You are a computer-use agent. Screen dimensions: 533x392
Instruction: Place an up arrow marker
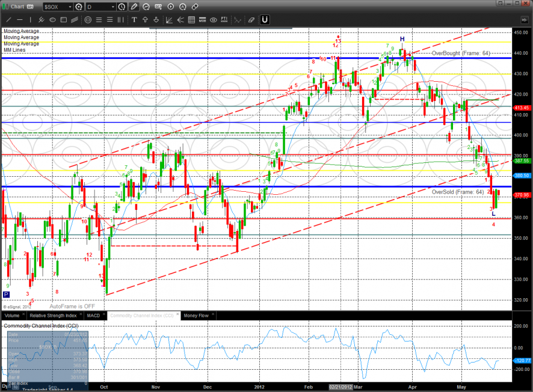coord(145,20)
